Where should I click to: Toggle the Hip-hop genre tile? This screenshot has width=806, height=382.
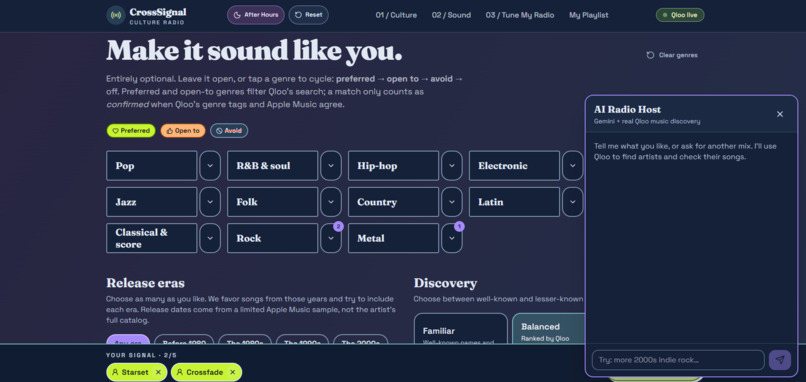[393, 166]
